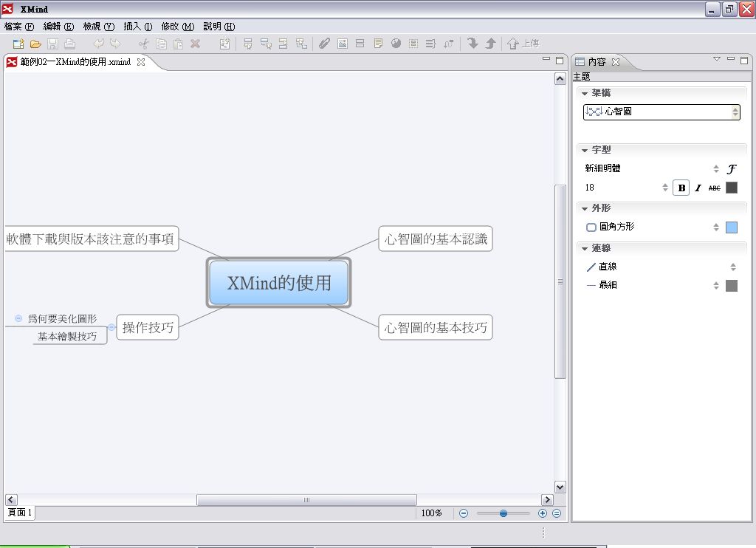Open the 插入 menu
Screen dimensions: 756x548
click(x=138, y=27)
